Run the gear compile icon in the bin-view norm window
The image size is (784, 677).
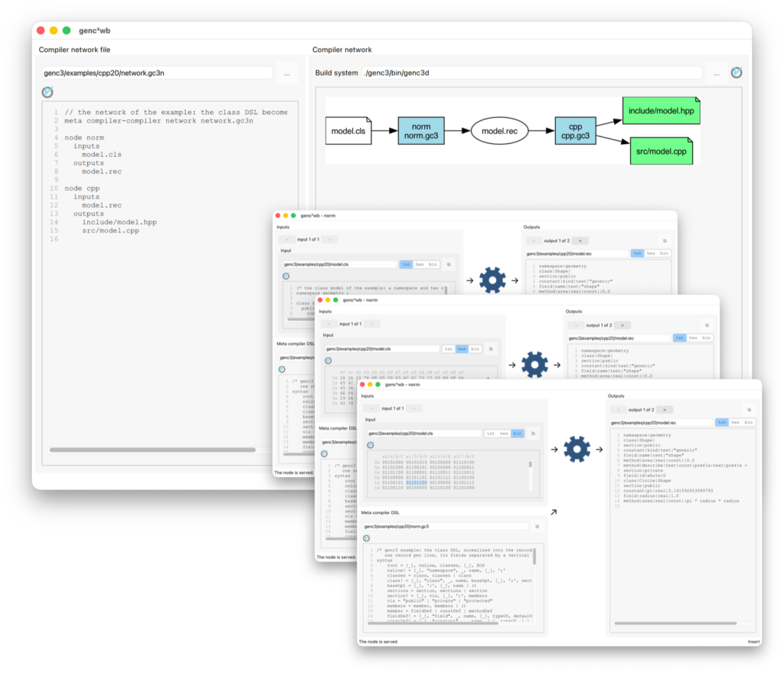(577, 449)
